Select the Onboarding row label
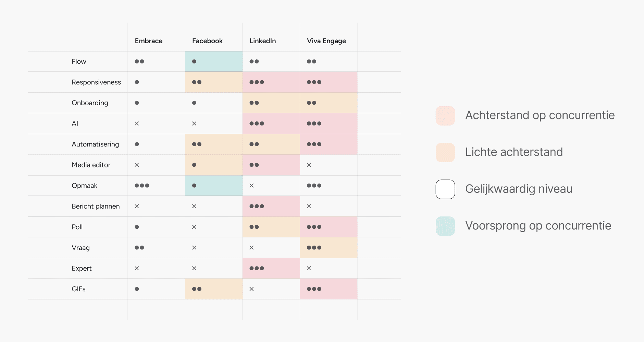644x342 pixels. (90, 103)
